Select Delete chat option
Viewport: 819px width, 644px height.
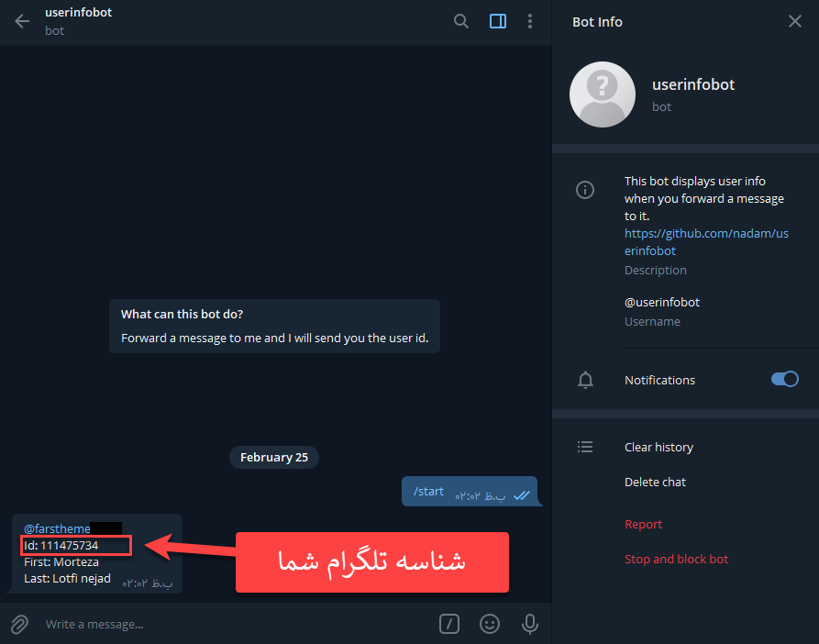(x=655, y=483)
